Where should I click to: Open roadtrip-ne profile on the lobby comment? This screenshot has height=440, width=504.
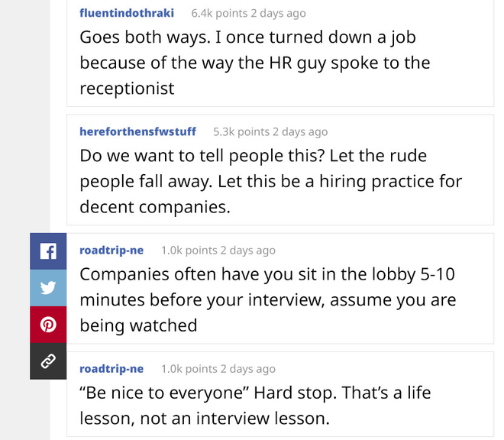(x=111, y=250)
